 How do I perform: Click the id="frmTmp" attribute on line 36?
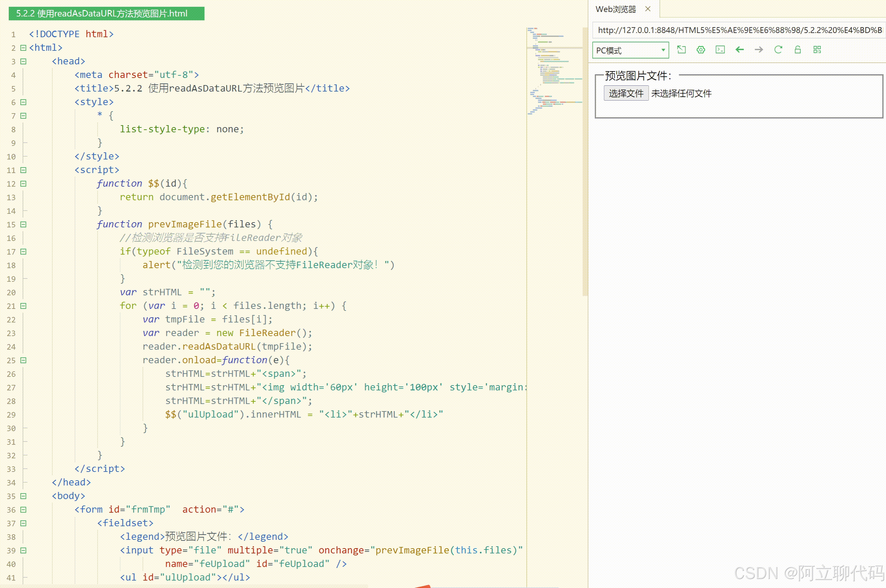[x=139, y=509]
